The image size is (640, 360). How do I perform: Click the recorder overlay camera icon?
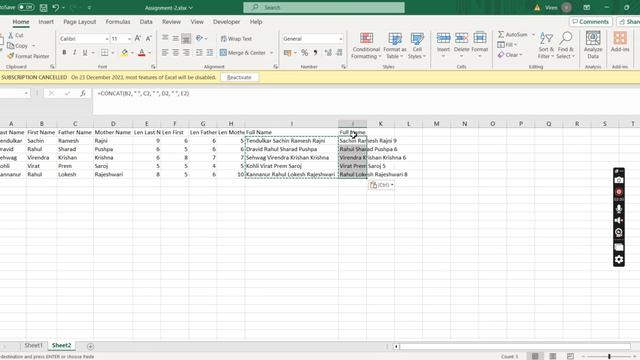(x=619, y=180)
